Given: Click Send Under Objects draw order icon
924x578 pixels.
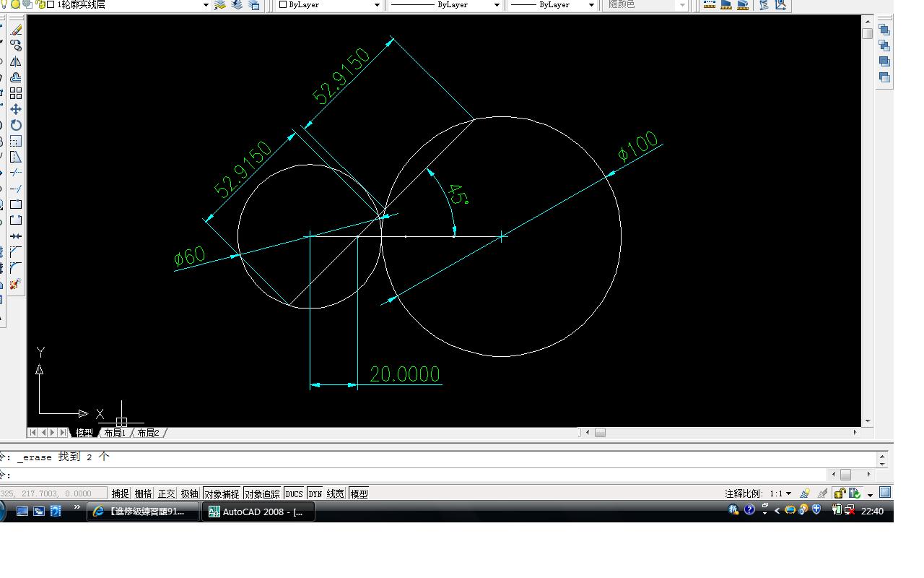Looking at the screenshot, I should click(x=884, y=77).
